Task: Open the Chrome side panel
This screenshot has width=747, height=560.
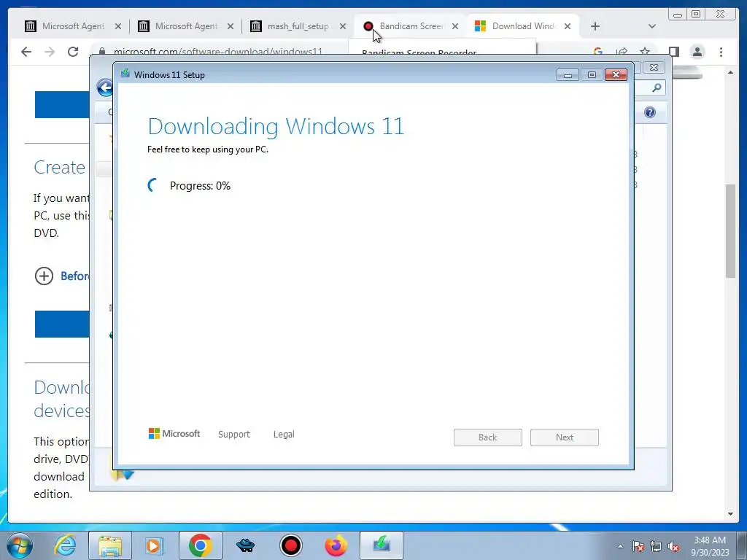Action: tap(673, 52)
